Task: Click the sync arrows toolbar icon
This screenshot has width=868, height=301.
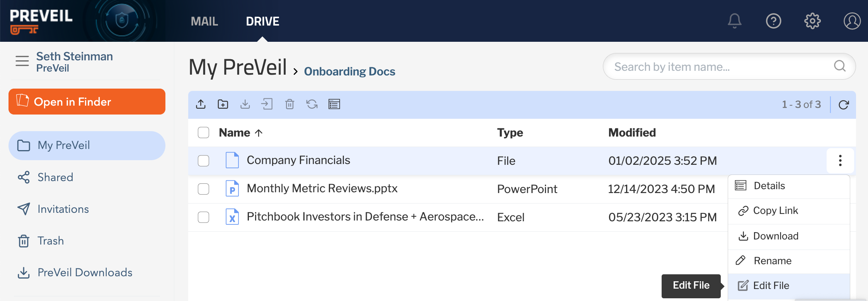Action: point(312,104)
